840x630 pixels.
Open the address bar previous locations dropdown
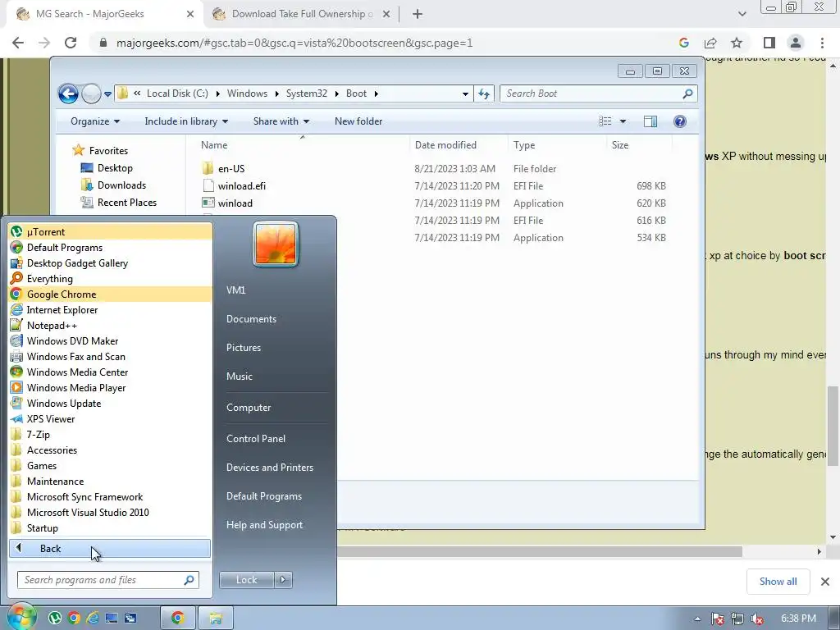tap(465, 94)
